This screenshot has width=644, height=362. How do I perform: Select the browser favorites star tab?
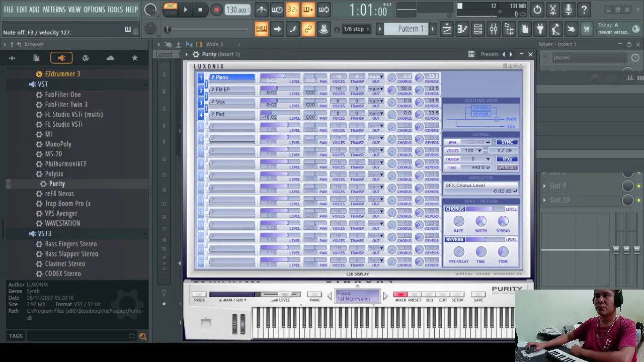tap(135, 58)
